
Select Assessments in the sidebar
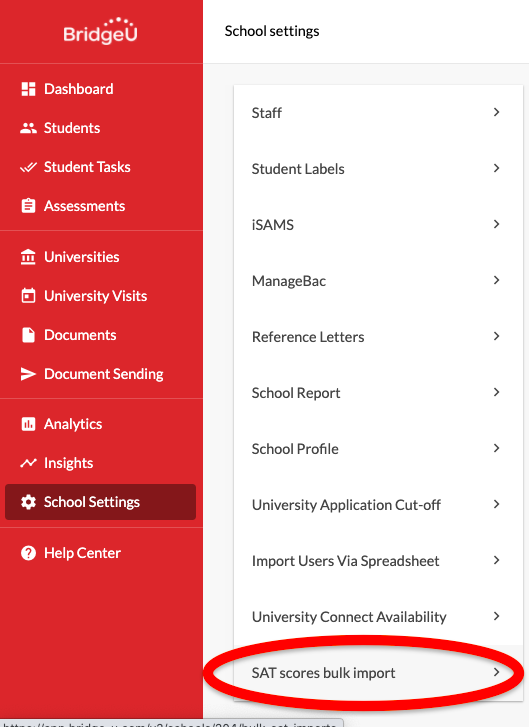[x=84, y=206]
